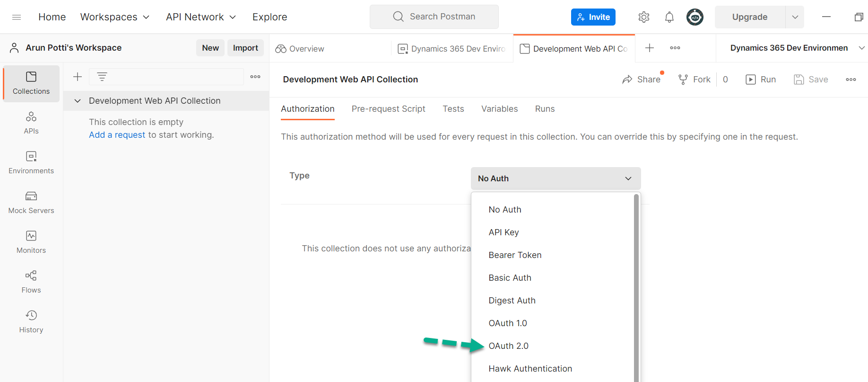Image resolution: width=868 pixels, height=382 pixels.
Task: Open notifications bell icon
Action: [669, 17]
